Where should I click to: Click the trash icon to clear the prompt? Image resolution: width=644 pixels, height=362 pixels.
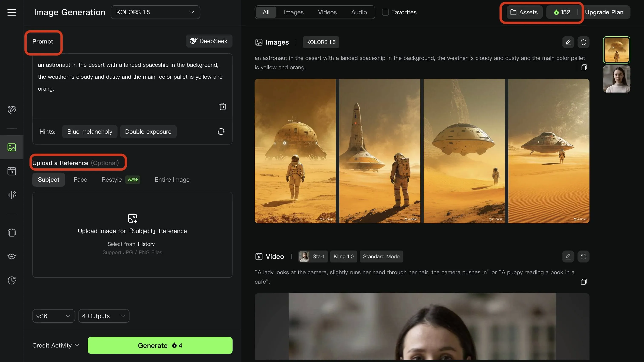(x=223, y=106)
